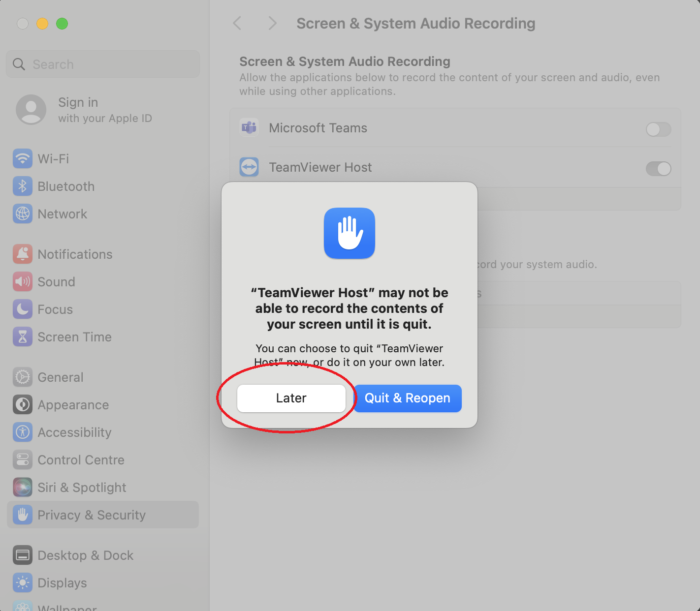
Task: Click the yellow minimize window button
Action: (x=42, y=23)
